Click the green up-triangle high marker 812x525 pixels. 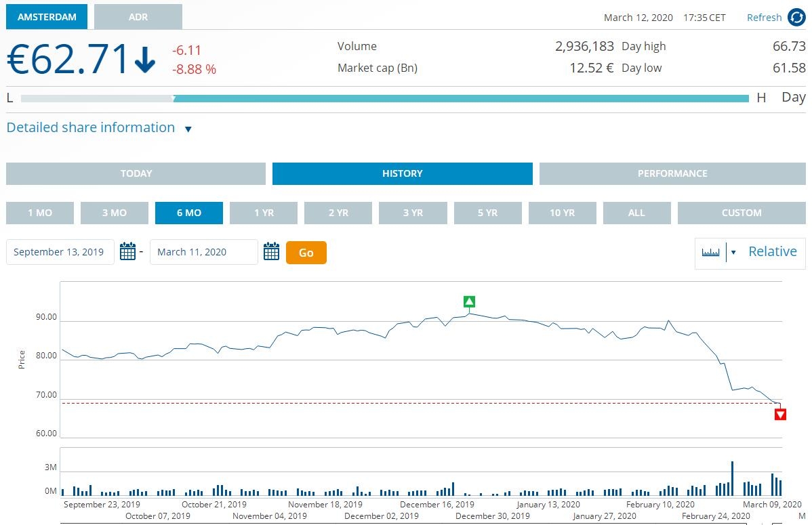tap(469, 301)
